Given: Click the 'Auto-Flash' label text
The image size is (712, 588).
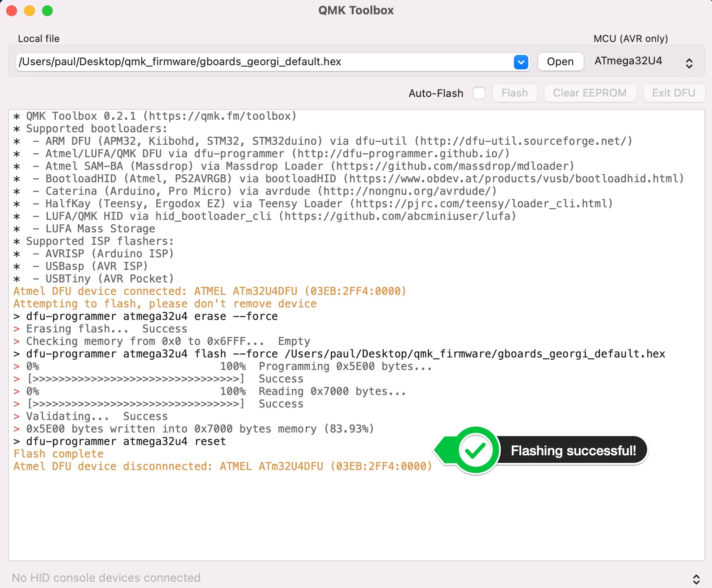Looking at the screenshot, I should [436, 93].
